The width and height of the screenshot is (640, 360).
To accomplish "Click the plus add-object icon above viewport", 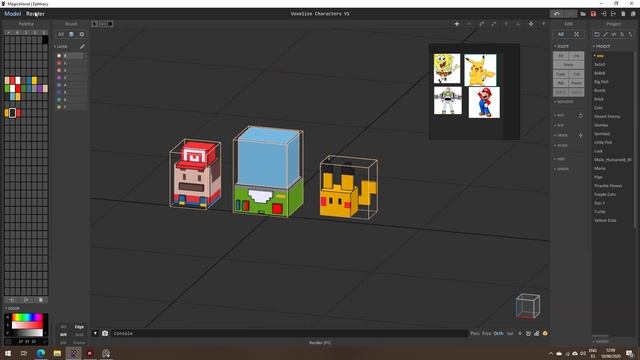I will [x=457, y=24].
